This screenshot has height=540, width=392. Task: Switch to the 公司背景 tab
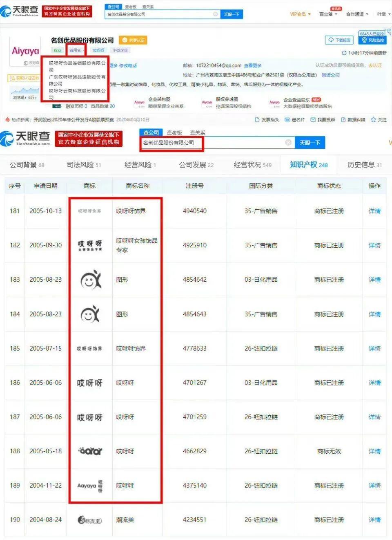(x=27, y=165)
